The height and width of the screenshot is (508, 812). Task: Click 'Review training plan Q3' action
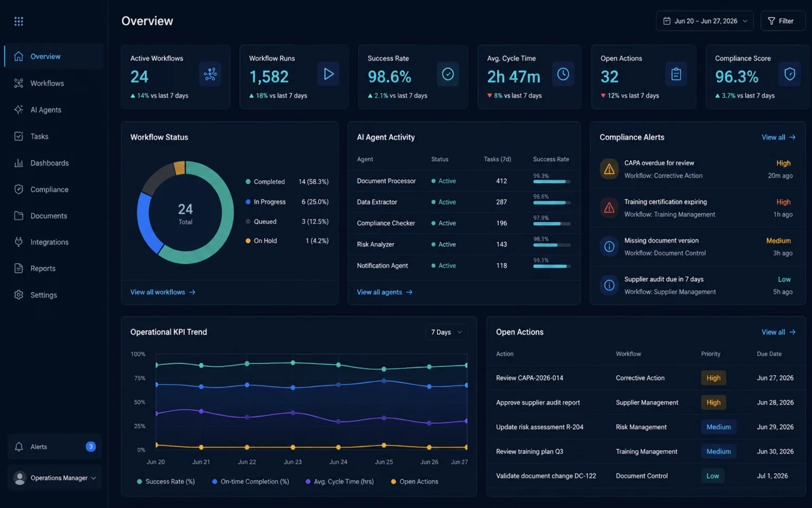529,451
